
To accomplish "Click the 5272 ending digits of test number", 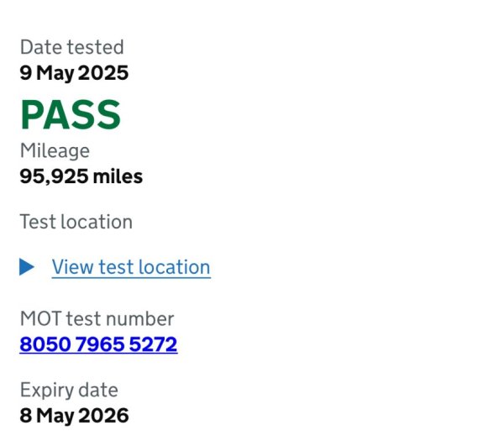I will coord(154,344).
